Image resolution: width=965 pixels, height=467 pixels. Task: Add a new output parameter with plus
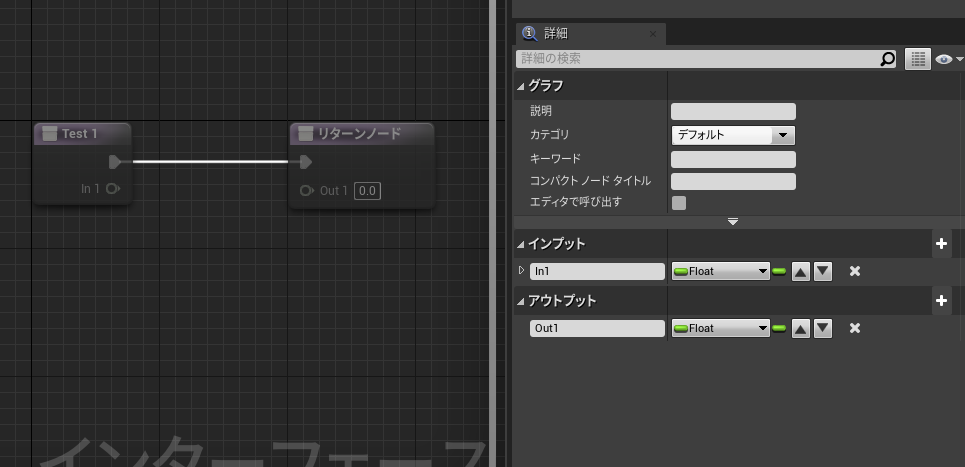click(941, 300)
